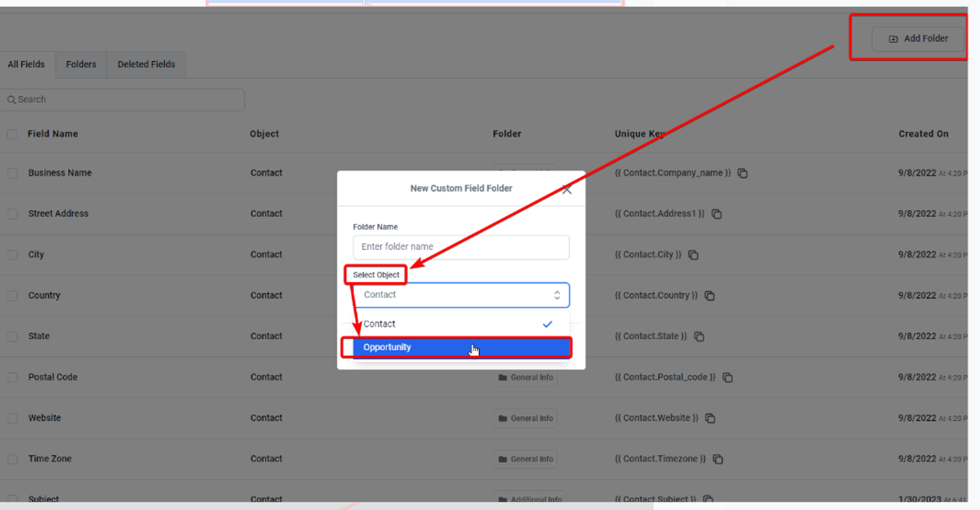Open the Select Object dropdown
The image size is (980, 510).
coord(461,295)
